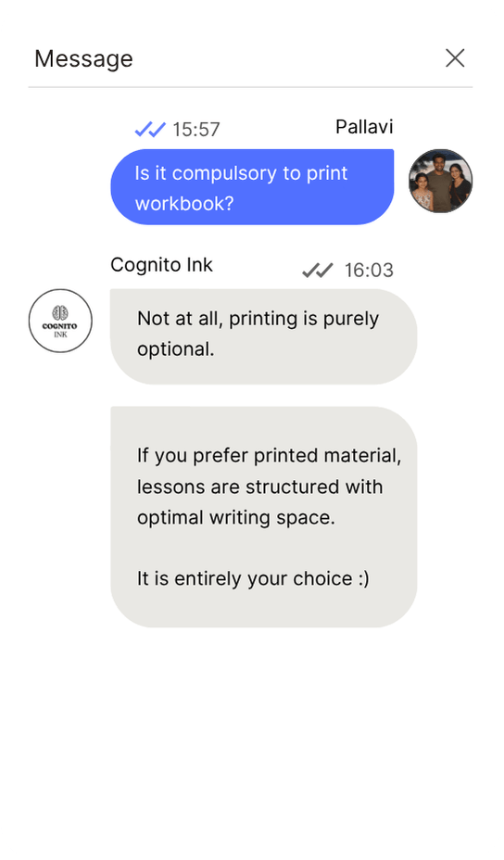
Task: Select the word 'workbook?' in blue bubble
Action: click(x=184, y=204)
